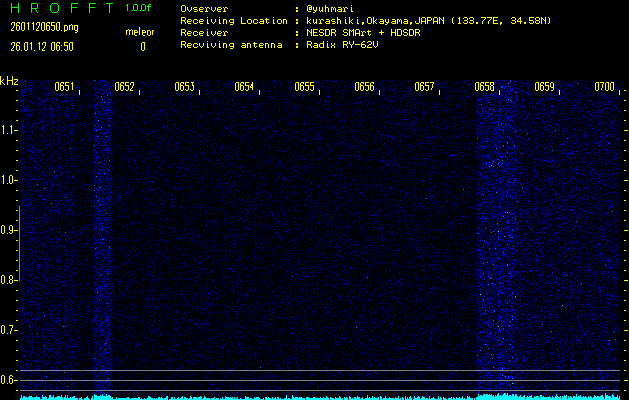Click the Ovserver field label
Viewport: 629px width, 400px height.
(204, 9)
